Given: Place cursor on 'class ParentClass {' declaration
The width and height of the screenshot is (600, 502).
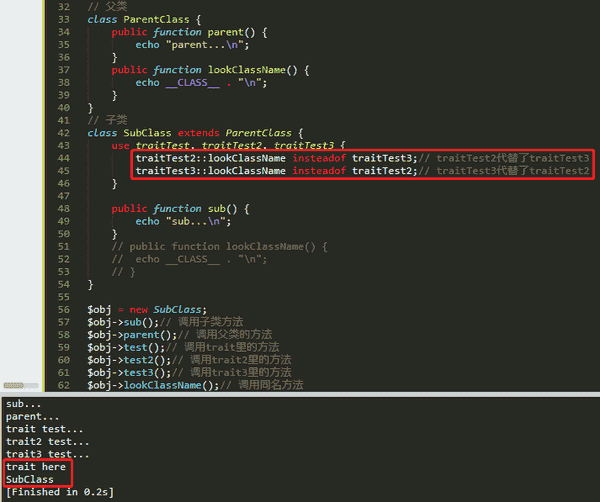Looking at the screenshot, I should click(144, 20).
